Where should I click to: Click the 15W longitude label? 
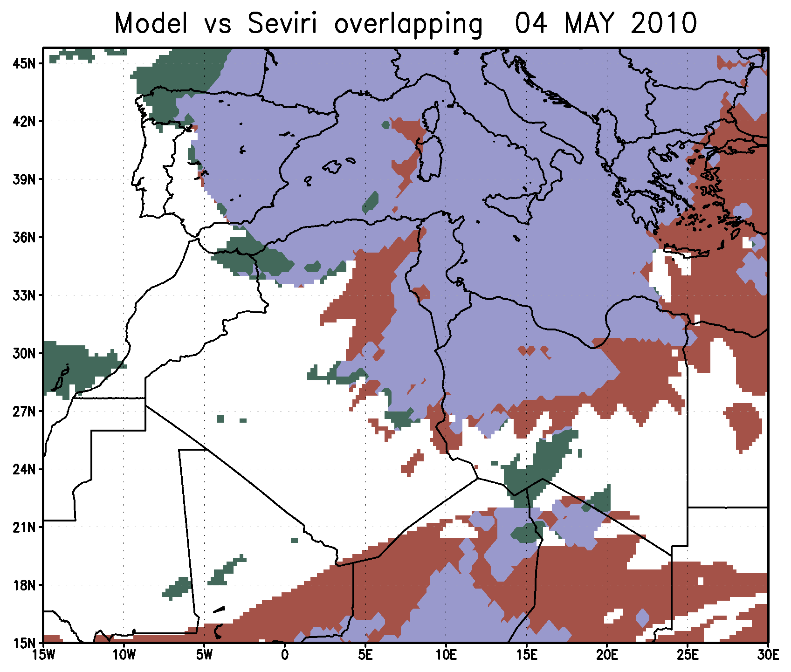click(x=43, y=655)
